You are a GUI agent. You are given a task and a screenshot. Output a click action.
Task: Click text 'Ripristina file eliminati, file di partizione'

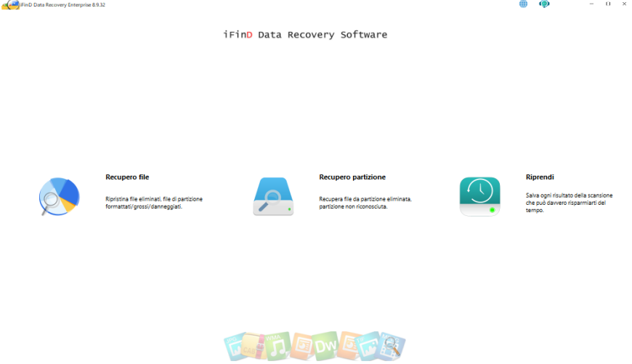(154, 199)
